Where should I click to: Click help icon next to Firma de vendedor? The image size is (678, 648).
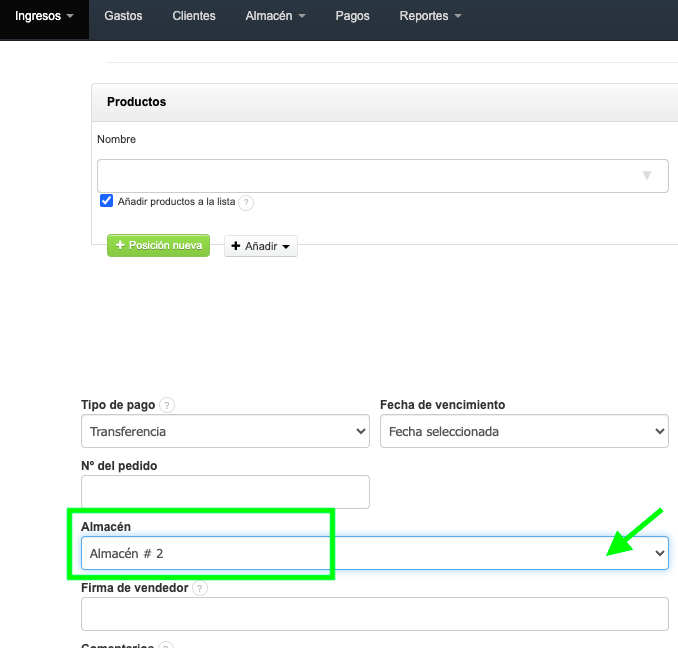[198, 589]
